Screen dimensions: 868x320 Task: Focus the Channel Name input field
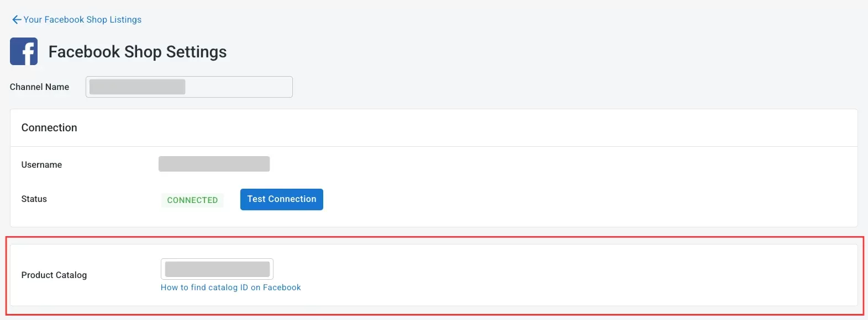[x=189, y=87]
